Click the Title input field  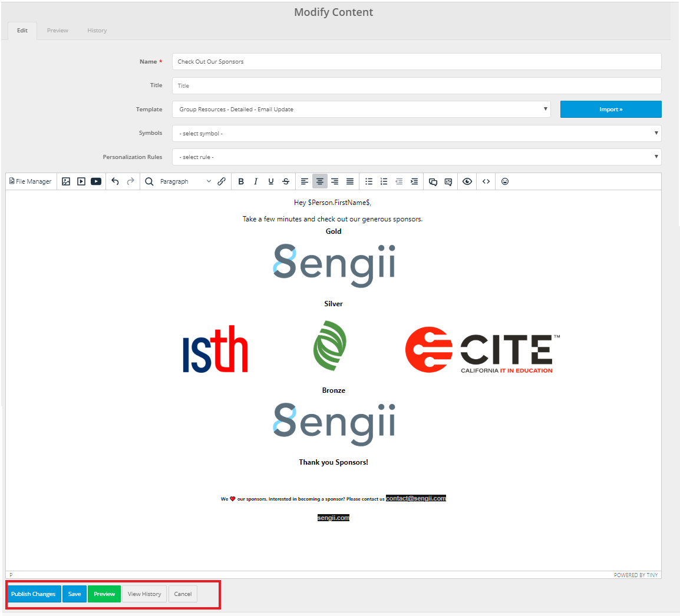tap(417, 85)
